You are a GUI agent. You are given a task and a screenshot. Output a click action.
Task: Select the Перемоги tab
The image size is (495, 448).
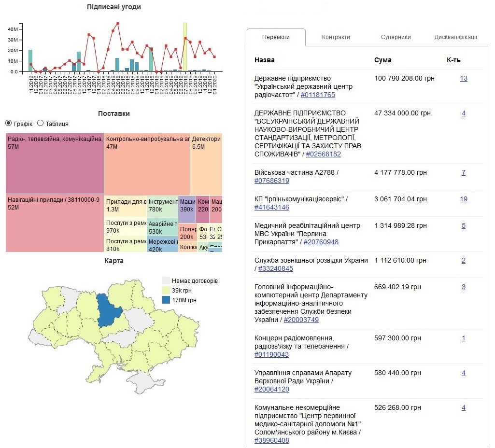[276, 37]
